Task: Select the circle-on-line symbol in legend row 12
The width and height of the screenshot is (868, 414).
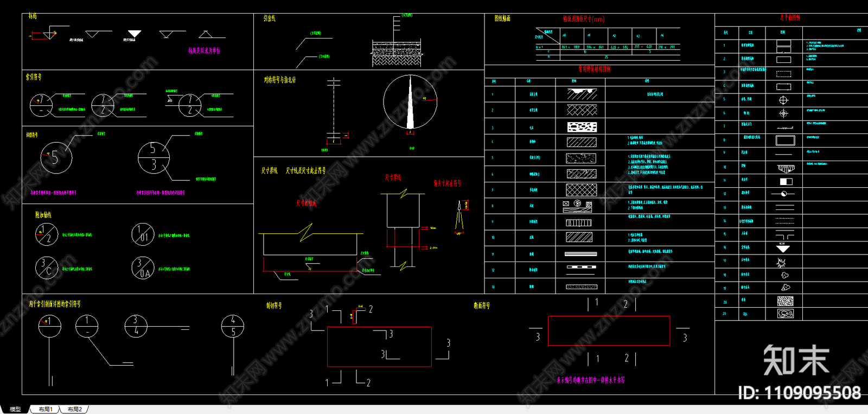Action: click(783, 194)
